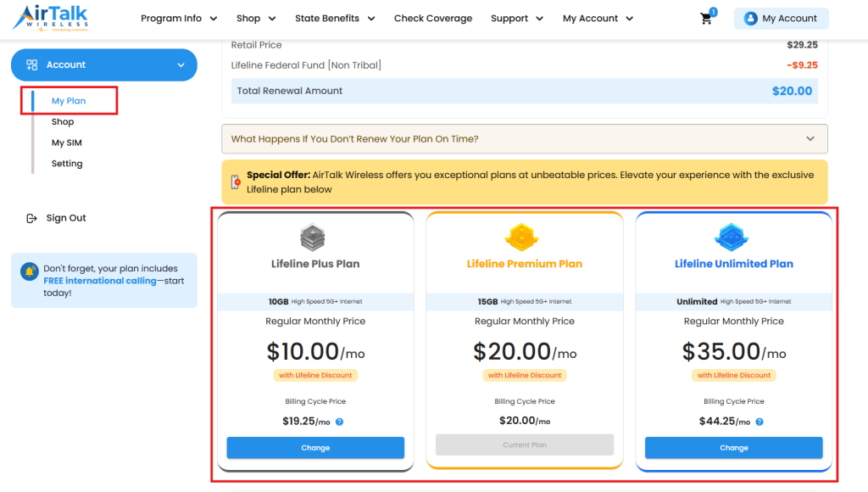Click the user avatar icon in My Account button
Screen dimensions: 868x492
tap(751, 19)
